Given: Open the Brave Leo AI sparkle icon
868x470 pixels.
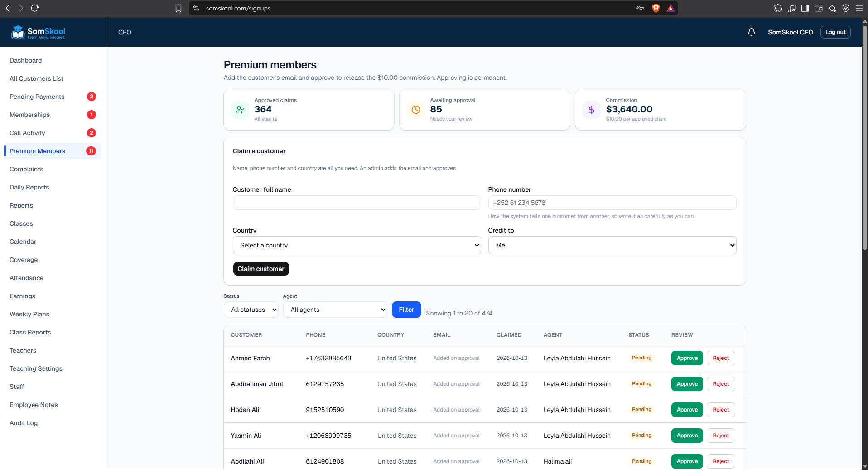Looking at the screenshot, I should click(832, 8).
